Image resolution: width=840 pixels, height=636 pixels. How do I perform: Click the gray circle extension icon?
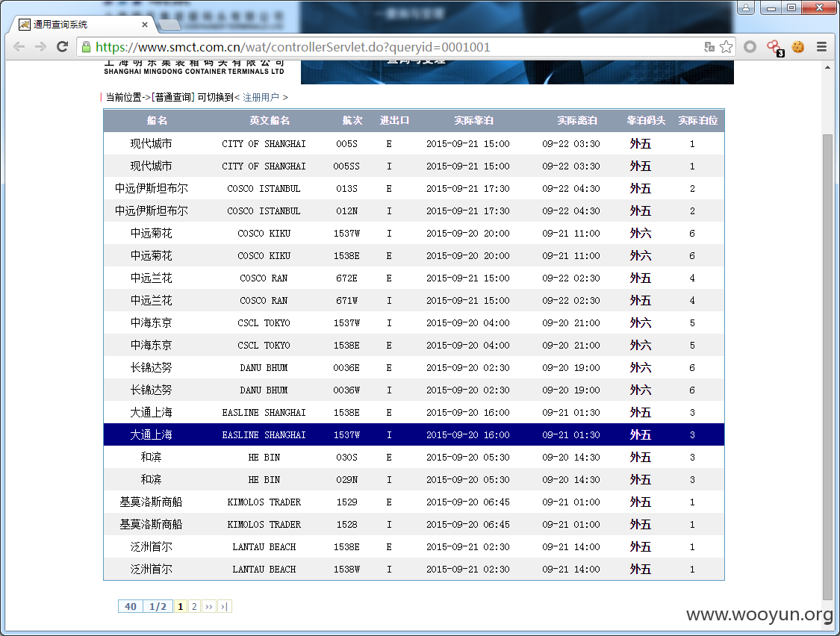750,47
